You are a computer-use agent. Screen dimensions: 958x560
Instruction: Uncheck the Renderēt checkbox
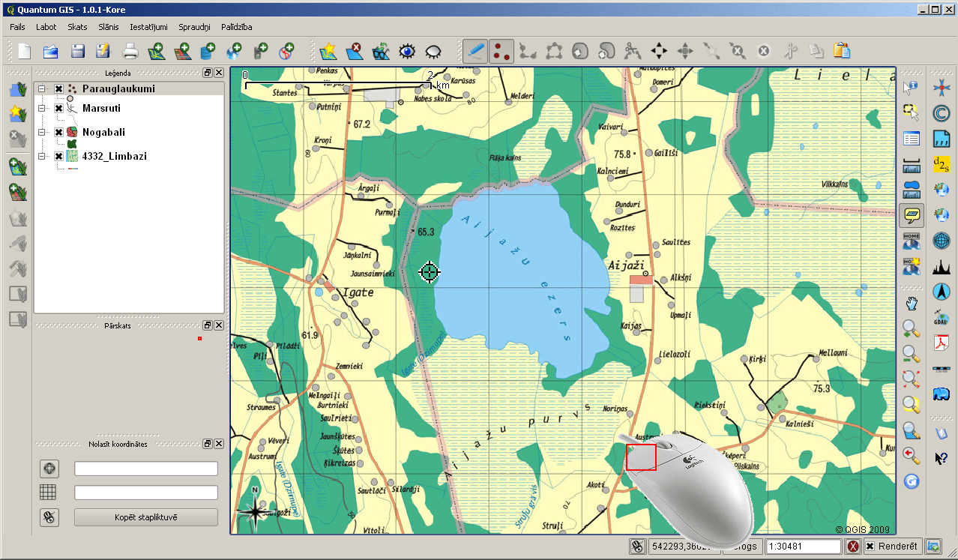tap(870, 547)
